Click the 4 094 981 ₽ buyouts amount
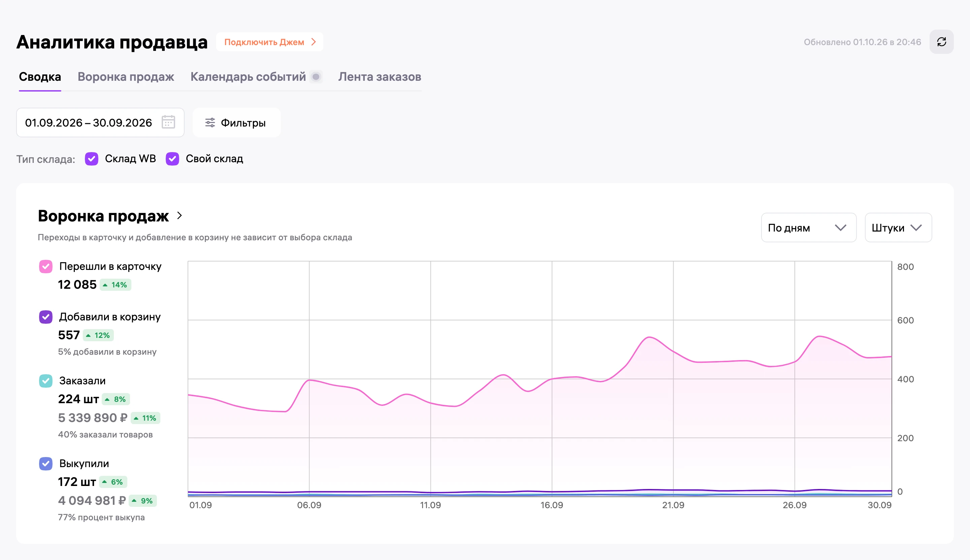Image resolution: width=970 pixels, height=560 pixels. pyautogui.click(x=92, y=500)
